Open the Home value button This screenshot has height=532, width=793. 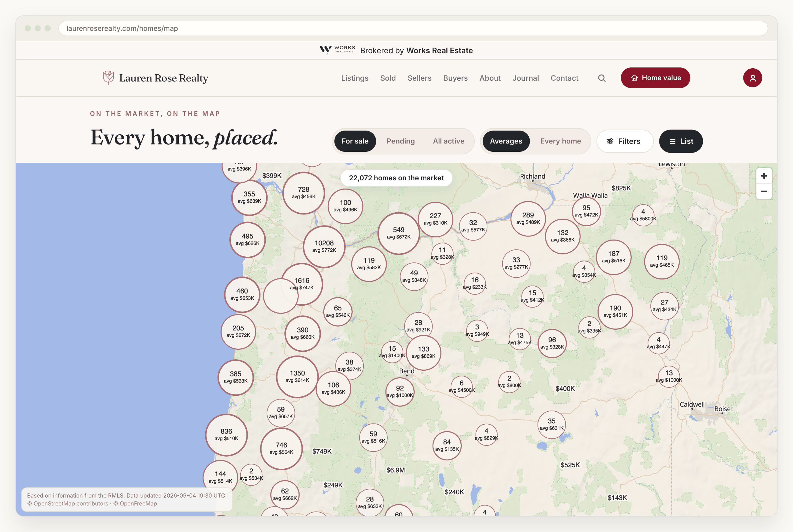655,78
